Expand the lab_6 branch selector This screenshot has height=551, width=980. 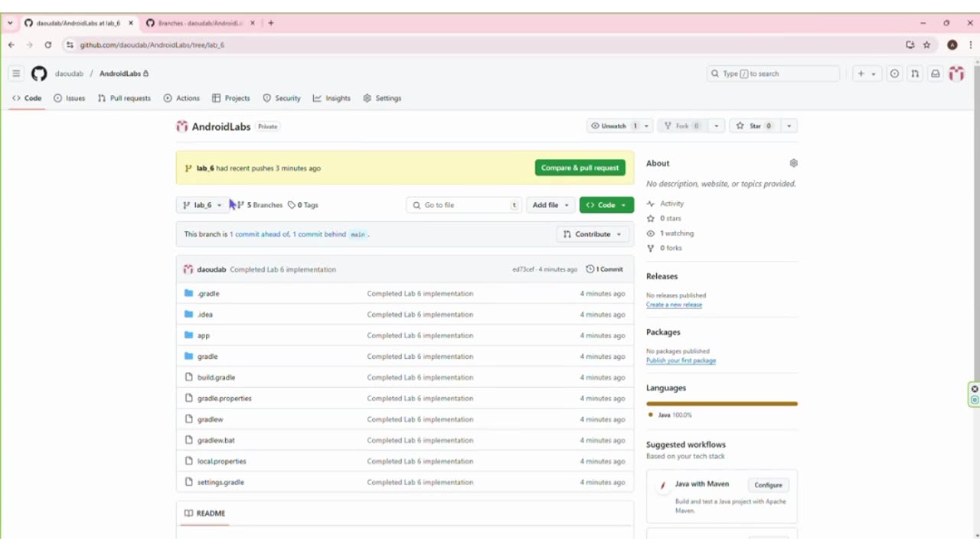pos(202,205)
